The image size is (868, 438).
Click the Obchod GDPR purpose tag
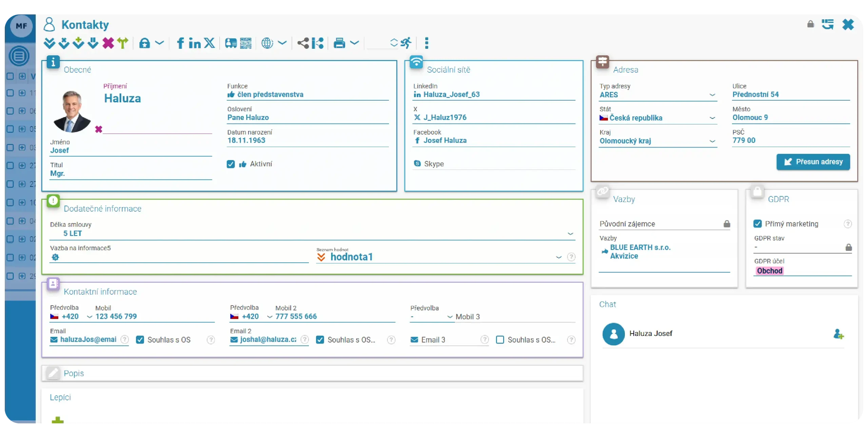(769, 271)
